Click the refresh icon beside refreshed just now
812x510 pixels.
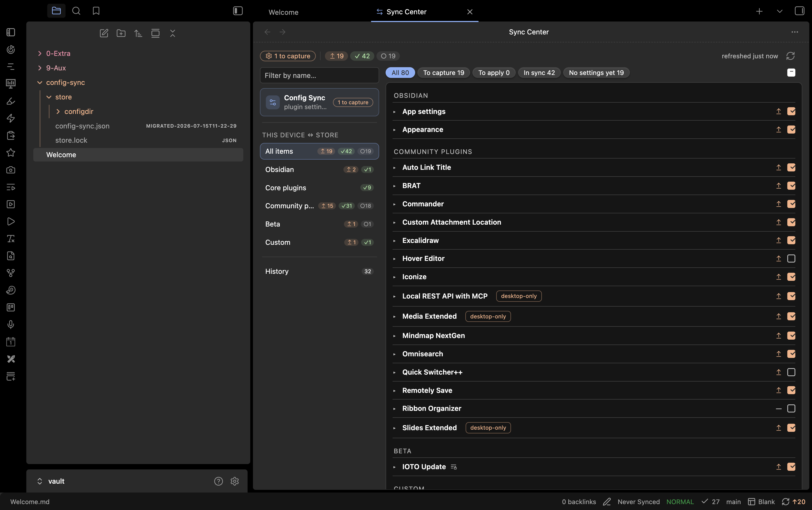(791, 56)
